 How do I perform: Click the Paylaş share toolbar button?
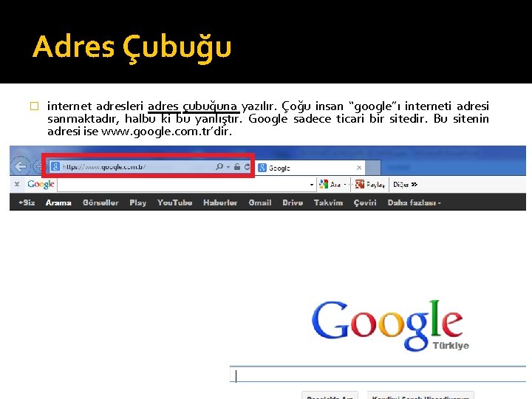[370, 185]
